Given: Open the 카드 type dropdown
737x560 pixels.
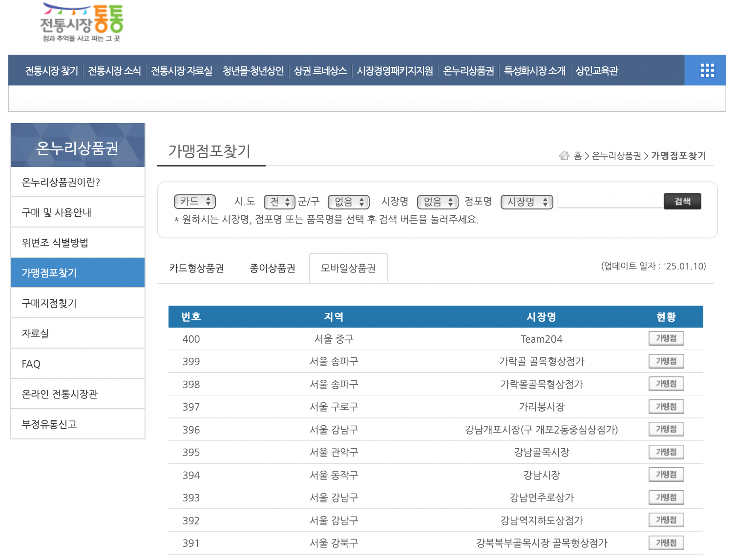Looking at the screenshot, I should point(195,201).
